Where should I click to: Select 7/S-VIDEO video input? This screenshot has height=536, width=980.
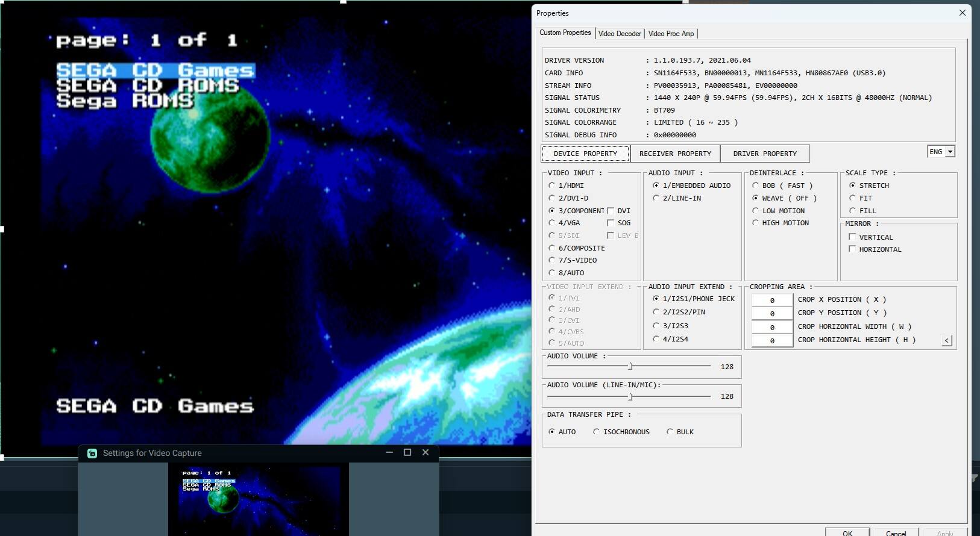click(x=573, y=260)
